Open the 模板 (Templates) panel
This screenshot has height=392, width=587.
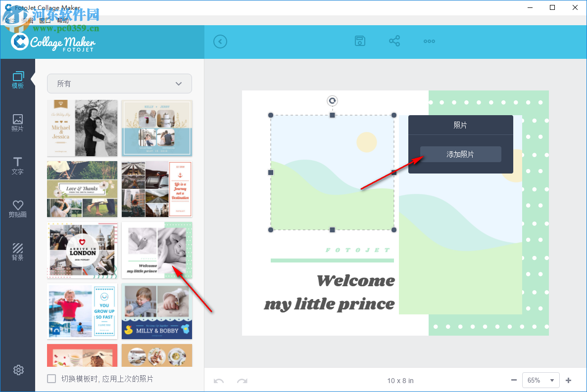[x=18, y=79]
